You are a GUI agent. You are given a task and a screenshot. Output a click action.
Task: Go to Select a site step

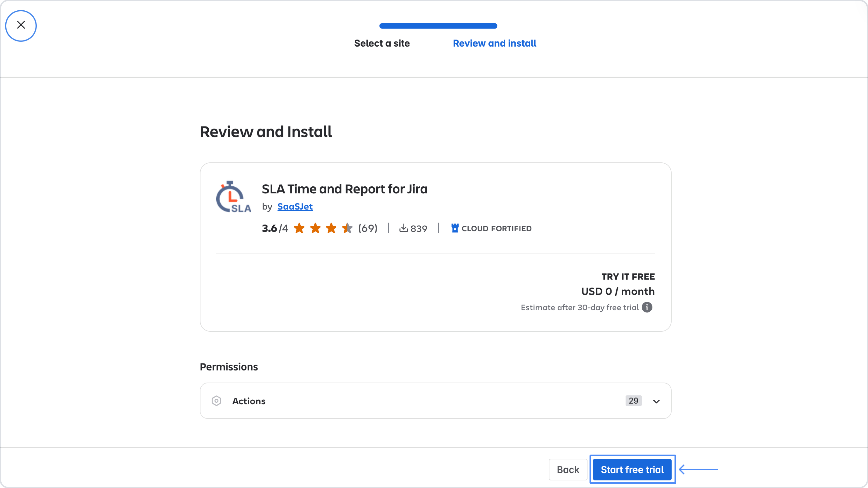coord(381,43)
